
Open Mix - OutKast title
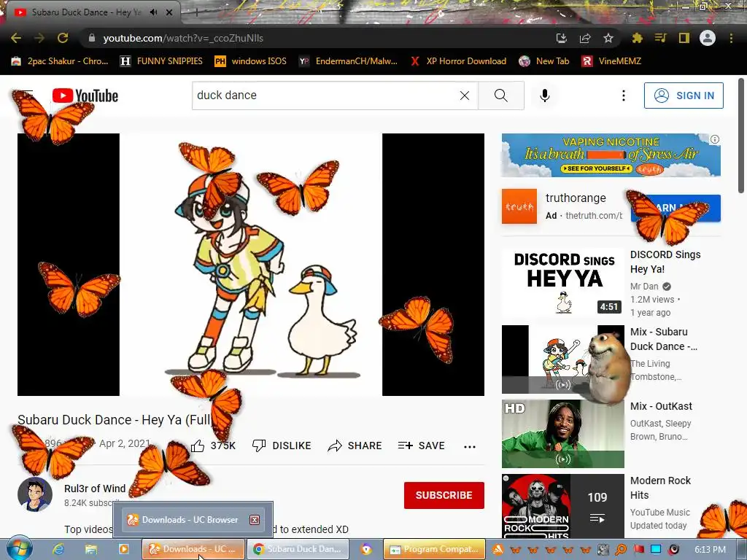tap(661, 406)
